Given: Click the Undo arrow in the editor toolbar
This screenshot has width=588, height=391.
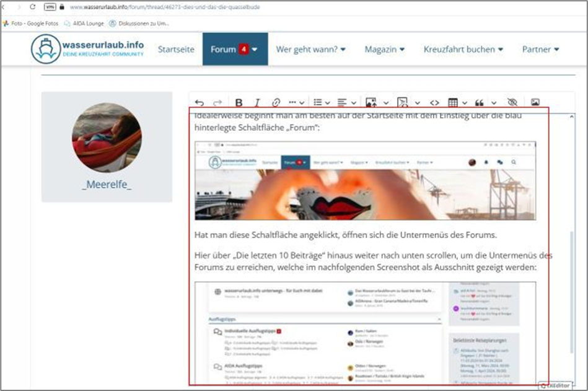Looking at the screenshot, I should point(199,103).
